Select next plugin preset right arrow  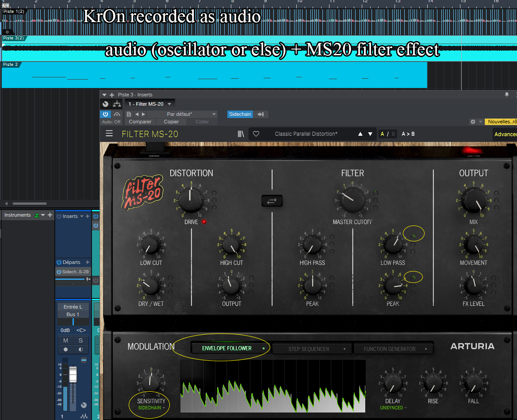143,114
